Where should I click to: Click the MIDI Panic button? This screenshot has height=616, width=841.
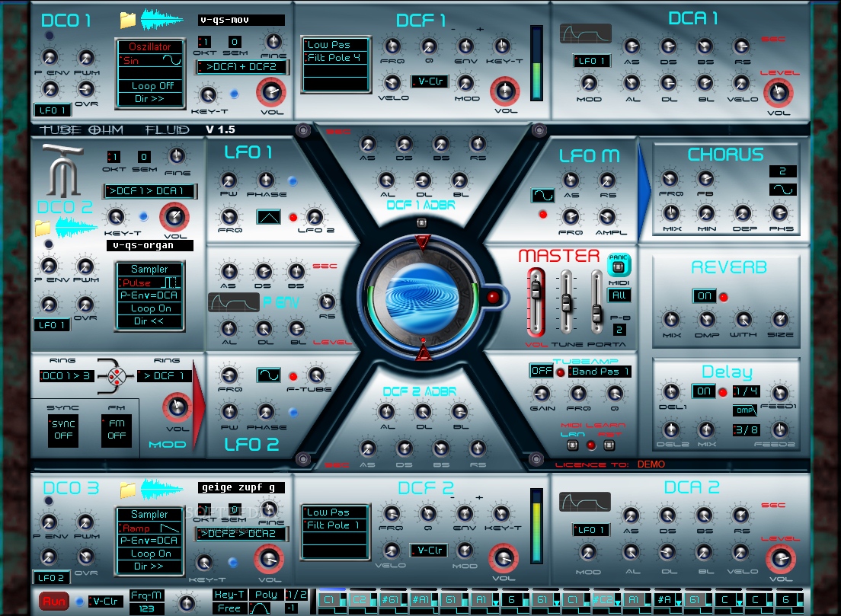pyautogui.click(x=619, y=266)
